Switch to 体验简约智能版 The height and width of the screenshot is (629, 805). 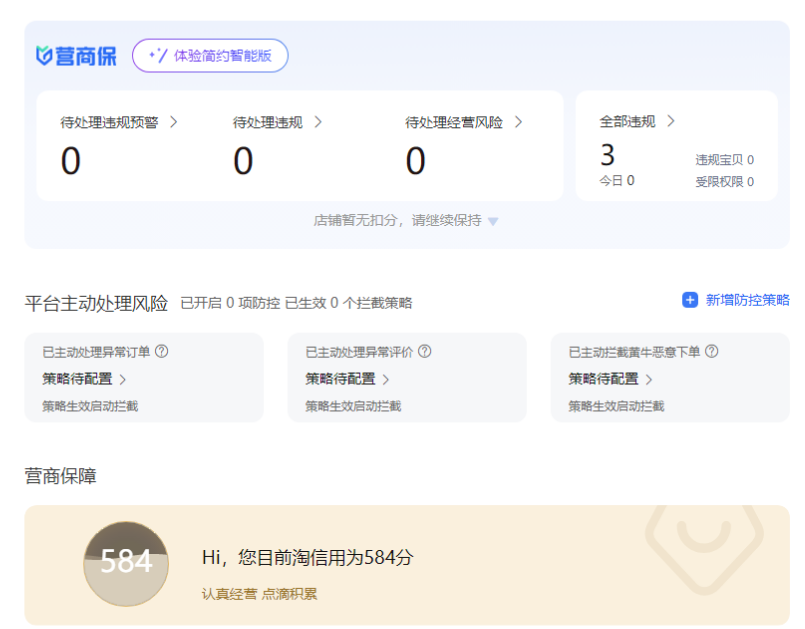point(211,56)
